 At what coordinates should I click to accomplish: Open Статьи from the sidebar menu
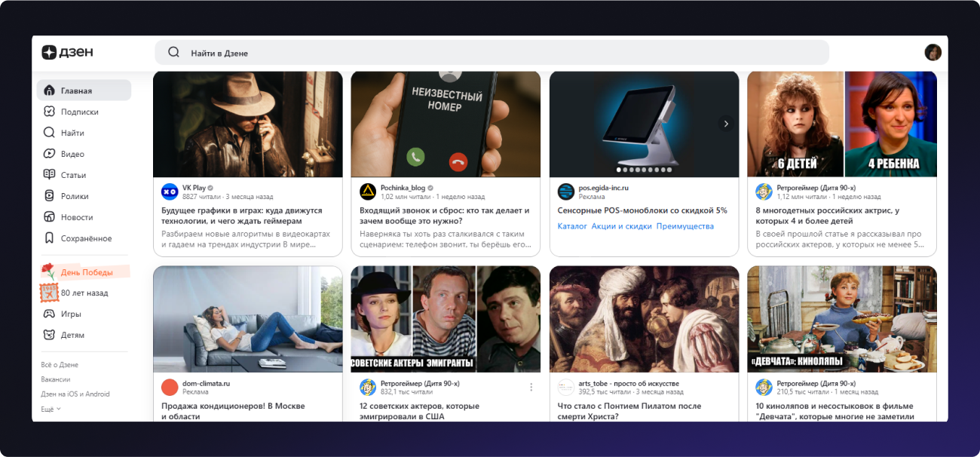point(73,175)
